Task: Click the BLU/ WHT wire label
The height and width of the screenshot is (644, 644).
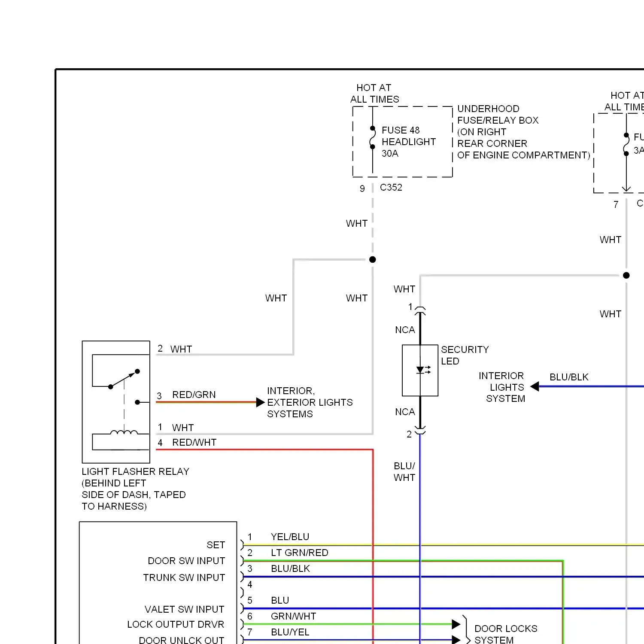Action: coord(404,471)
